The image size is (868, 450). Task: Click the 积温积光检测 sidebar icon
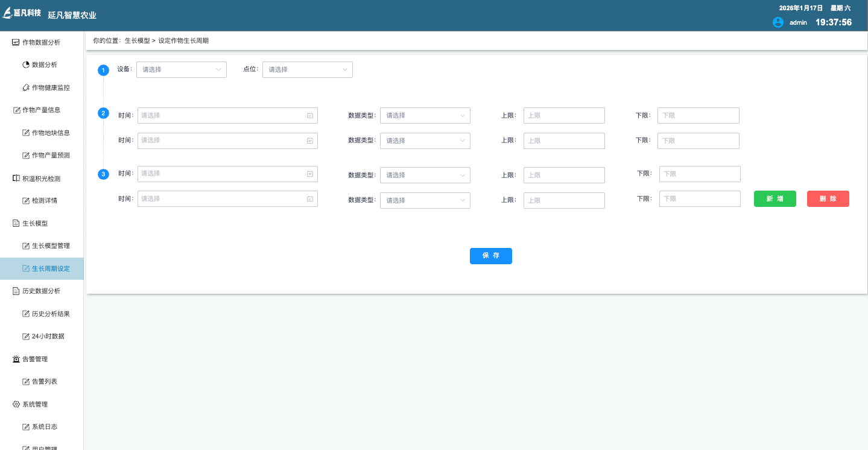16,179
